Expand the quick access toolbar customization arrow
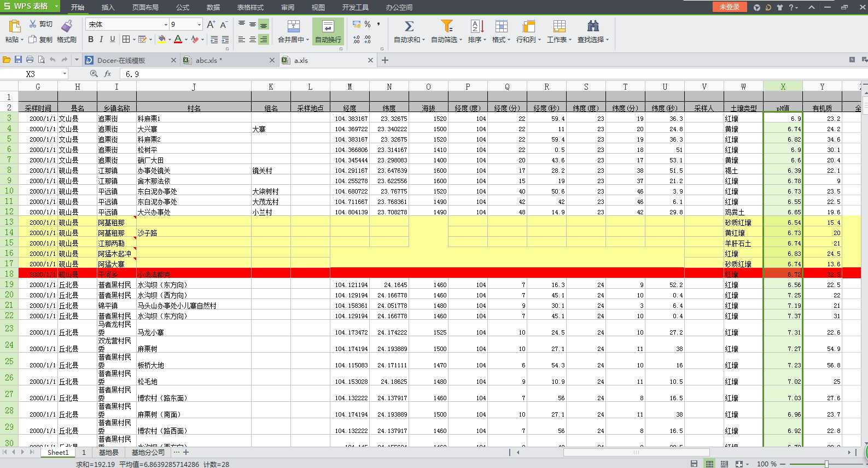Viewport: 868px width, 468px height. click(x=77, y=60)
